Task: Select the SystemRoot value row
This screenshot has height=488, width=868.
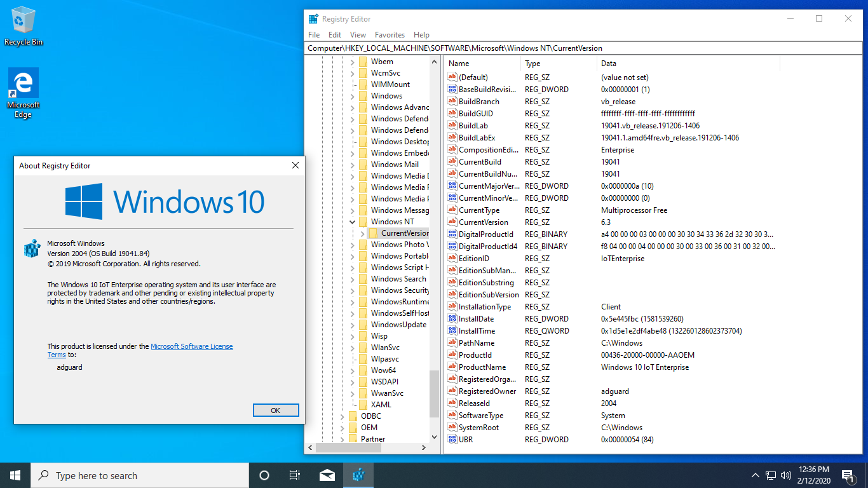Action: pyautogui.click(x=611, y=428)
